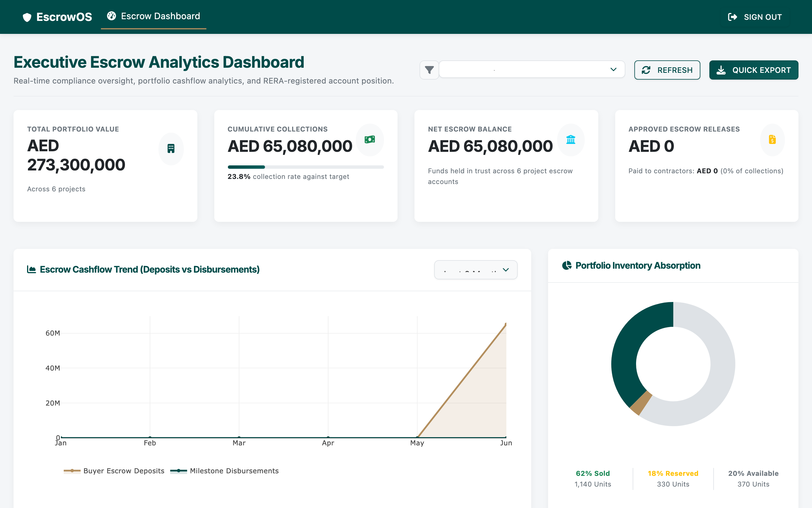Click the "60M" y-axis label
The image size is (812, 508).
pyautogui.click(x=53, y=333)
